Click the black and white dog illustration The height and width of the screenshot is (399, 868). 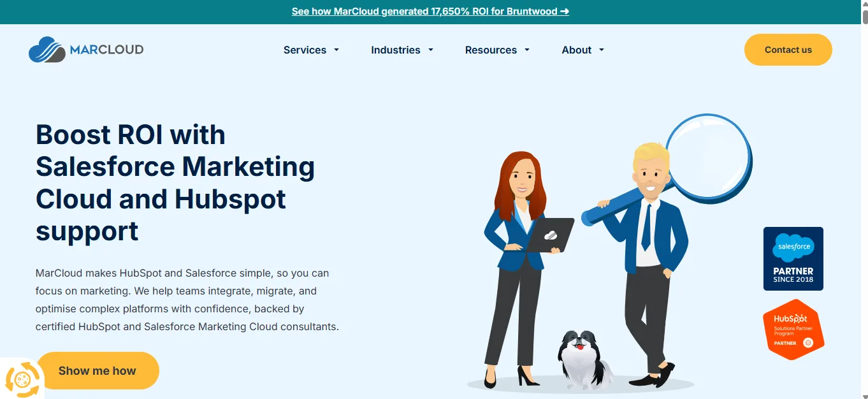580,357
